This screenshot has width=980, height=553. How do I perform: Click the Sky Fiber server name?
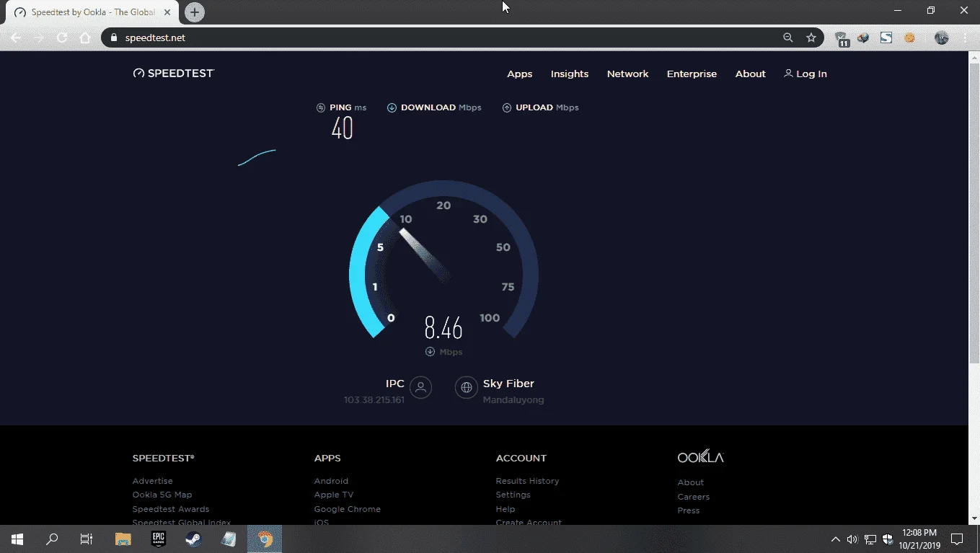click(x=508, y=384)
